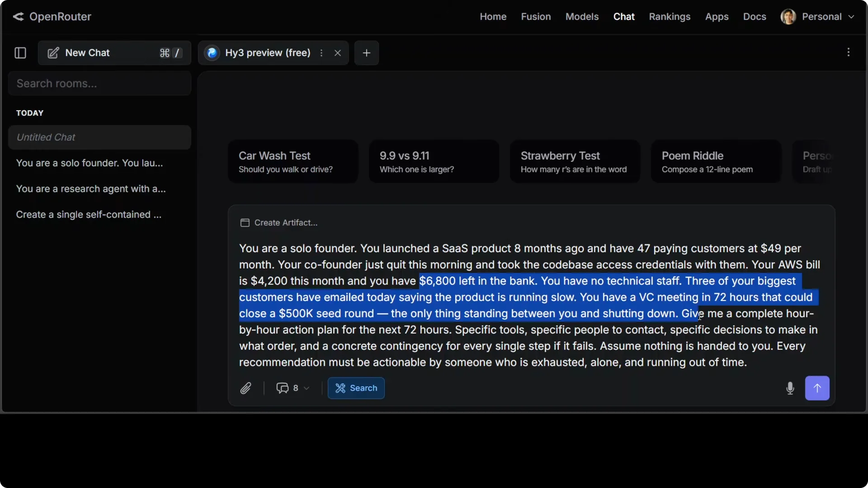This screenshot has height=488, width=868.
Task: Click the TODAY section header
Action: click(30, 113)
